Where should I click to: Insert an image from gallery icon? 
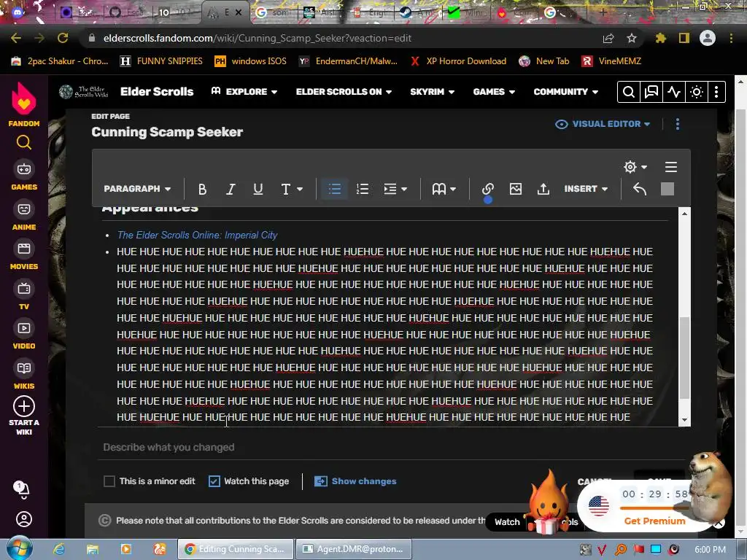(x=516, y=189)
